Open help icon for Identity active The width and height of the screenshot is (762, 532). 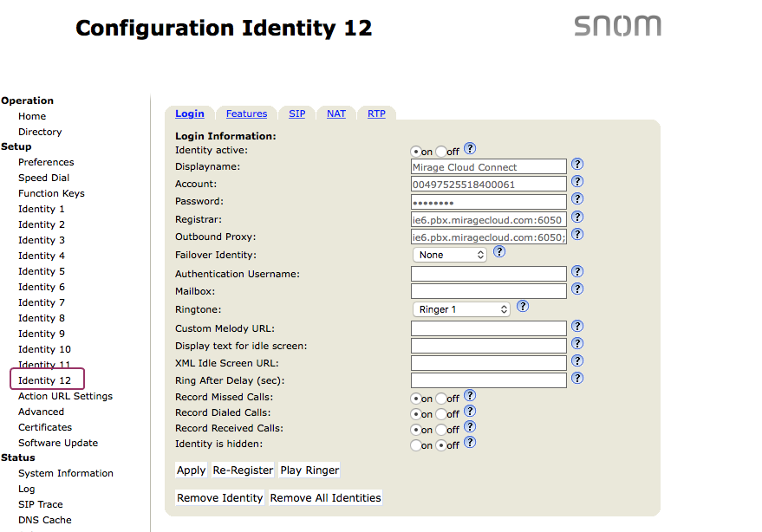470,149
